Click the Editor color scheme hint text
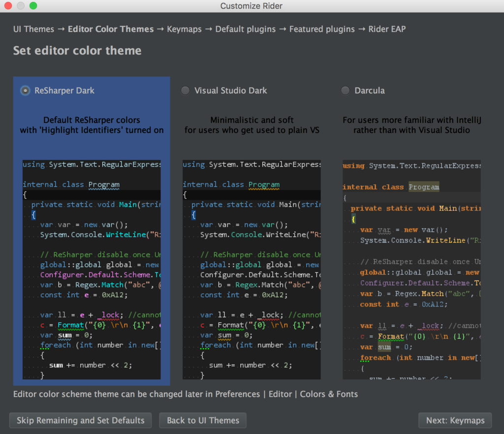Screen dimensions: 504x434 coord(186,394)
